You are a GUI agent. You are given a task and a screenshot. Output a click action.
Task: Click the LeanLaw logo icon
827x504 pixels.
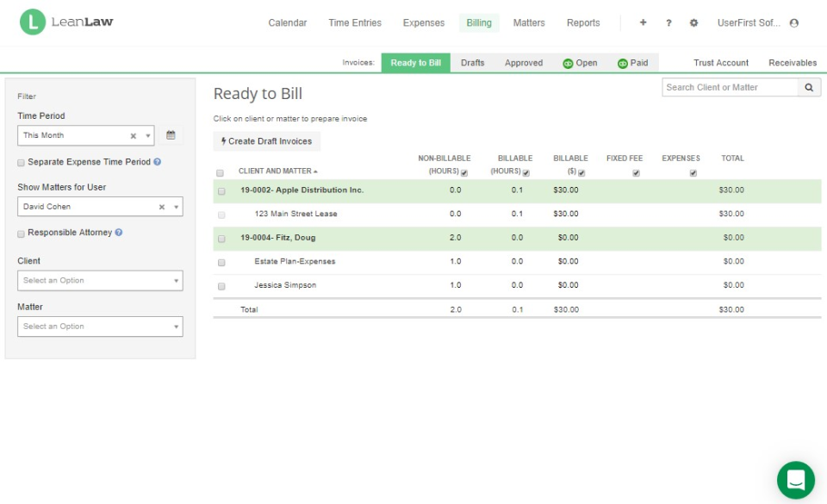click(x=33, y=22)
